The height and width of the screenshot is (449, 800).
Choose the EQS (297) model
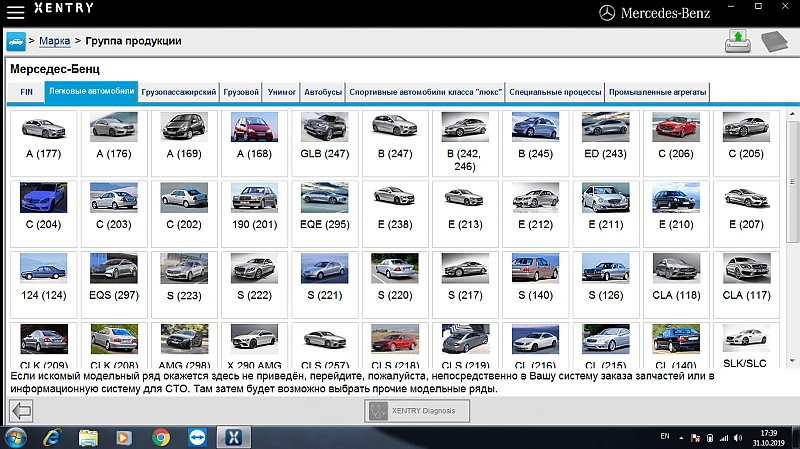click(x=114, y=285)
